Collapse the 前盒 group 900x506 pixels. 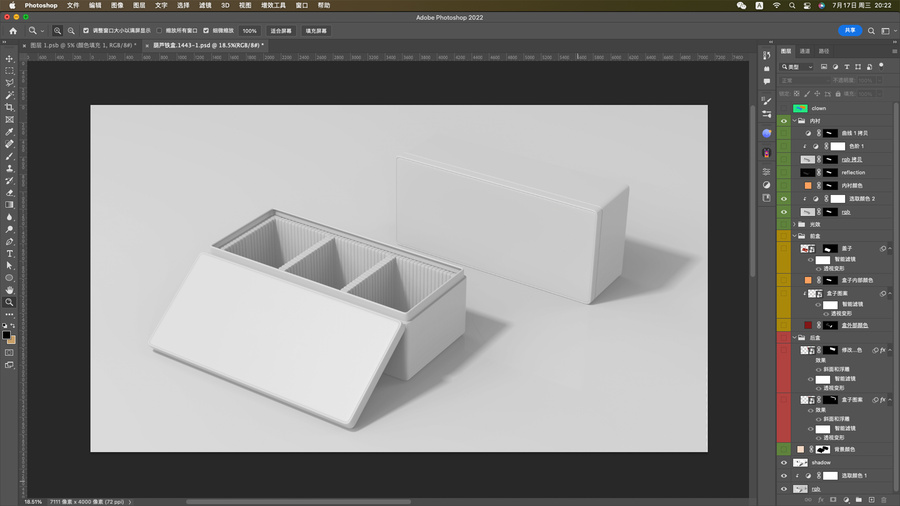coord(795,236)
